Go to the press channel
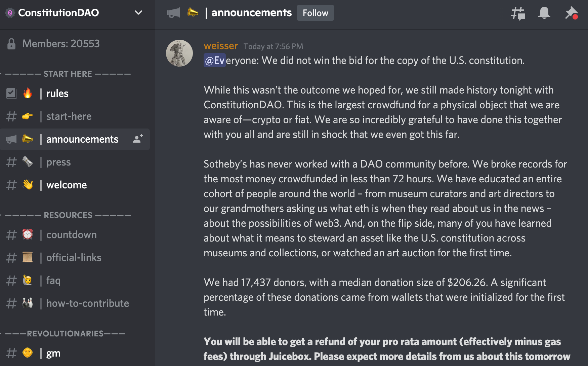This screenshot has height=366, width=588. 58,162
